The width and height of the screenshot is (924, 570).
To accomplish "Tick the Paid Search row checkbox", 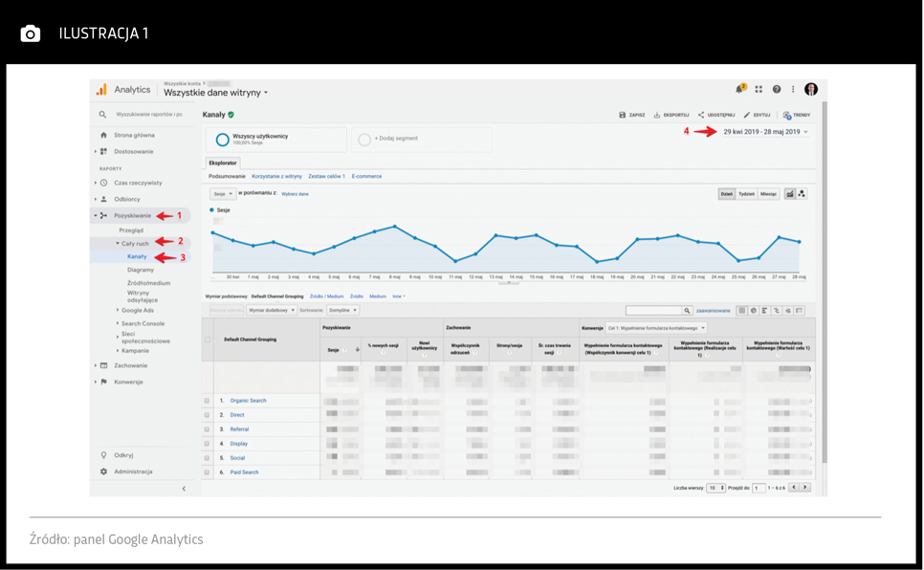I will point(207,472).
